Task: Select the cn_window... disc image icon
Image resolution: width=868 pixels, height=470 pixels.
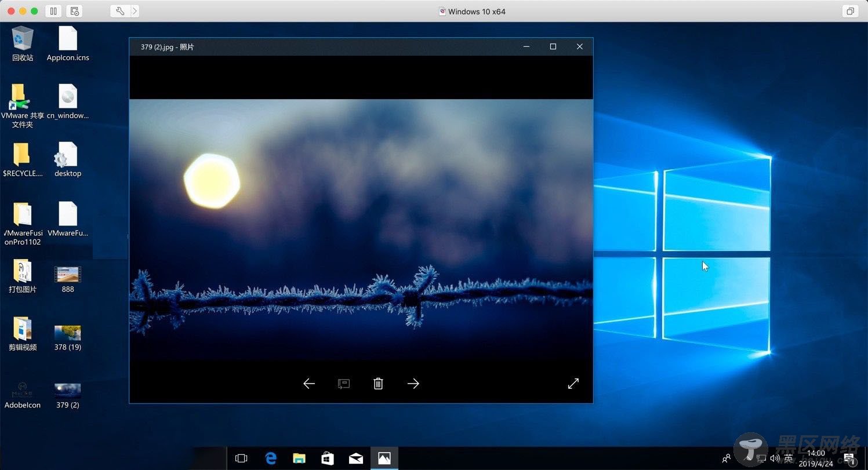Action: (x=68, y=101)
